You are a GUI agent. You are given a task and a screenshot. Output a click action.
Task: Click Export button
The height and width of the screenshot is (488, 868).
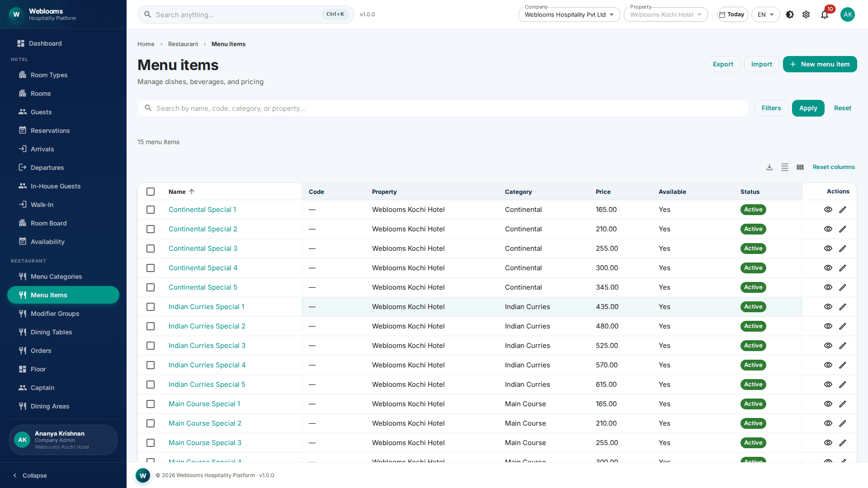coord(723,64)
